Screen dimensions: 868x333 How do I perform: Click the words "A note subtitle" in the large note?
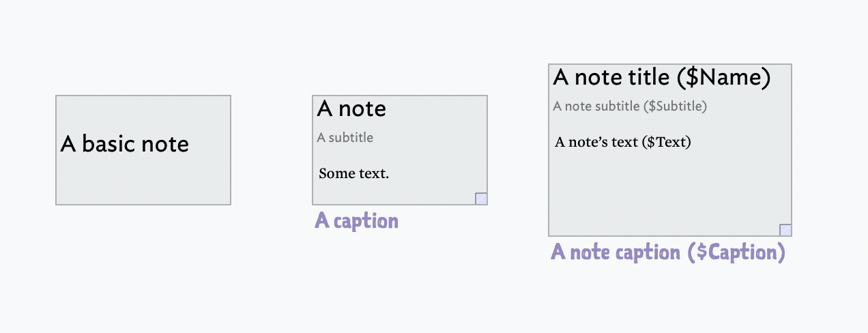(596, 106)
